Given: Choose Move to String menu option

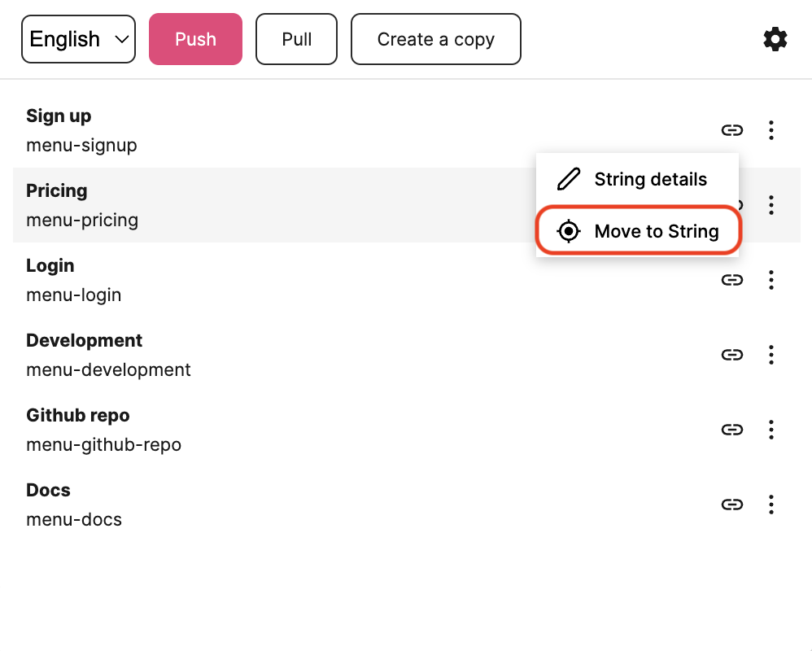Looking at the screenshot, I should (x=639, y=231).
